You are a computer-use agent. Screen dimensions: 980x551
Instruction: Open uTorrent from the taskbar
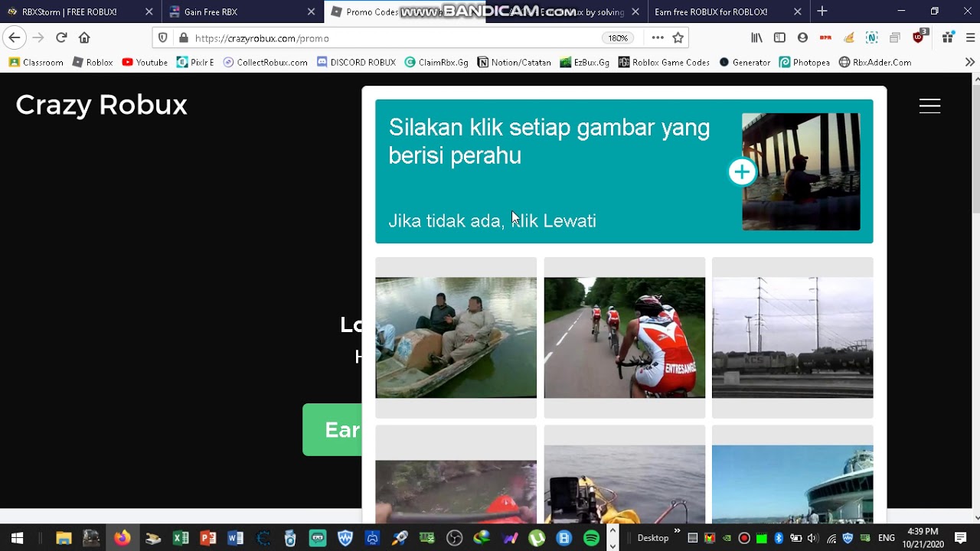(x=537, y=538)
